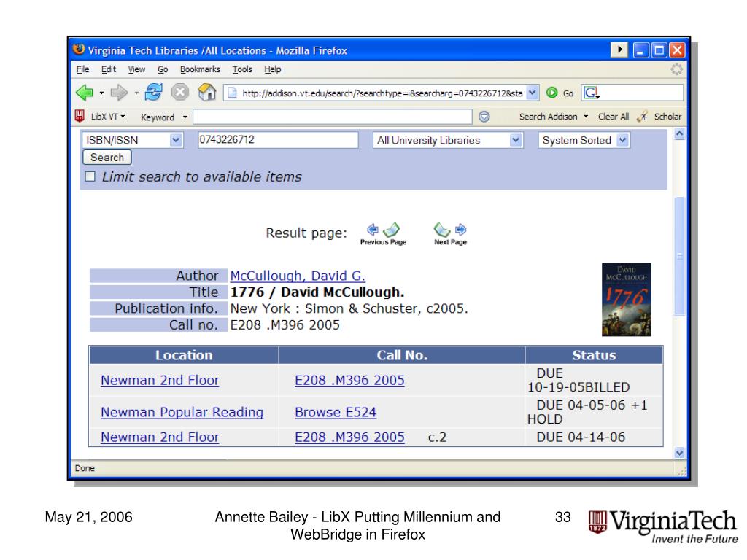
Task: Click the Google search engine icon
Action: 591,93
